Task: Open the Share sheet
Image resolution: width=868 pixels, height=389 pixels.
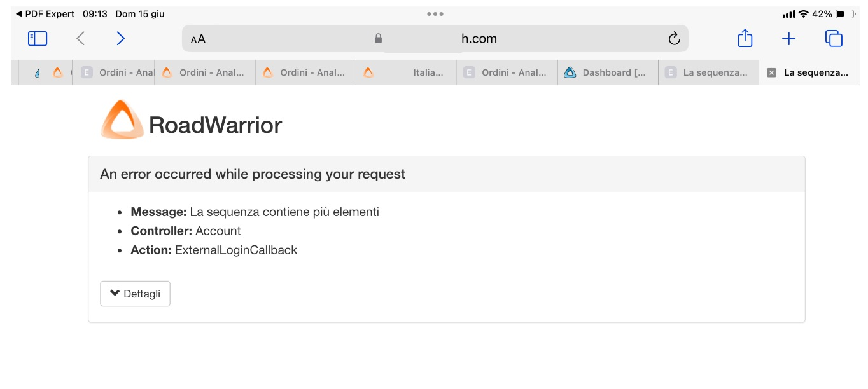Action: point(745,39)
